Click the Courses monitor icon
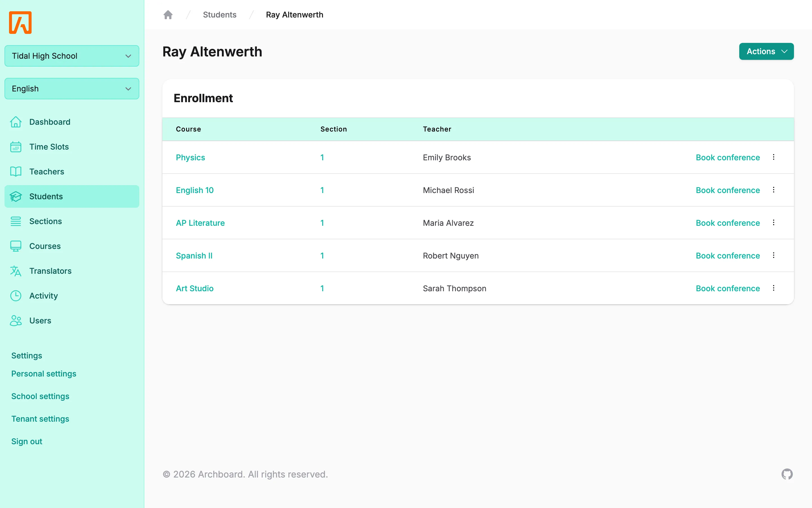Viewport: 812px width, 508px height. pos(16,246)
